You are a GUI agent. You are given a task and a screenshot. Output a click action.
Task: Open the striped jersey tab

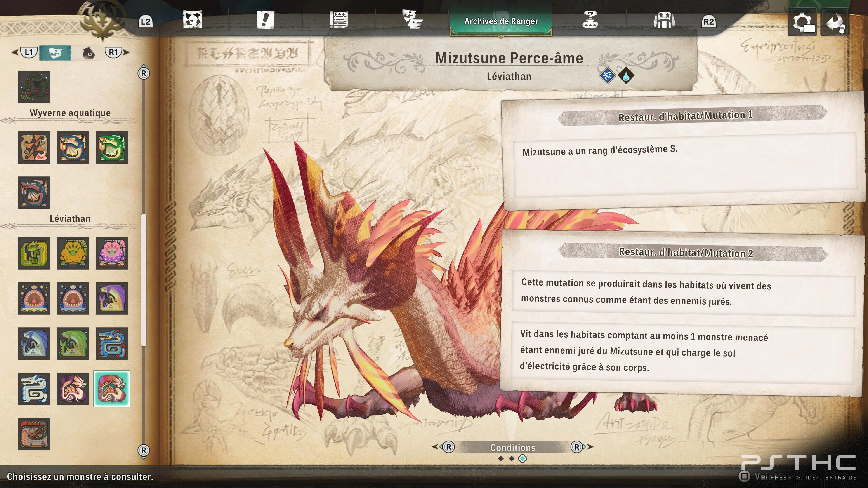664,19
